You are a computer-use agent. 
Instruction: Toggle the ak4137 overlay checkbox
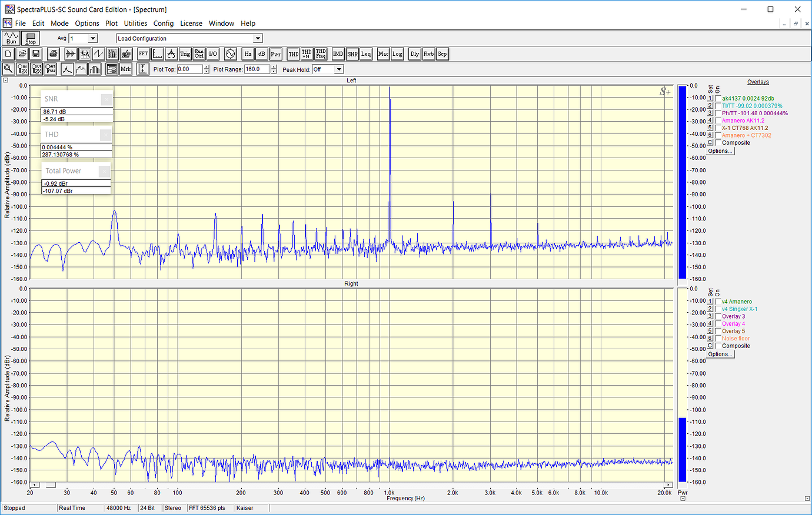718,99
